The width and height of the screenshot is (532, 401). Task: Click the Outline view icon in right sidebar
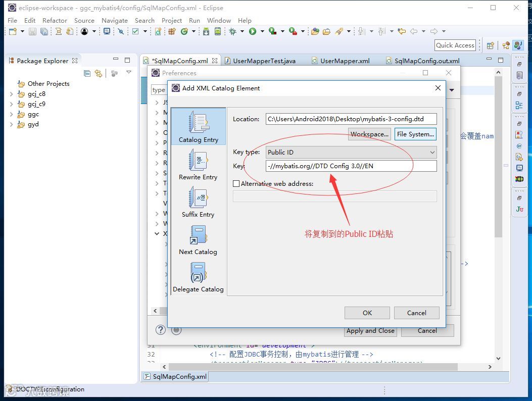tap(519, 105)
